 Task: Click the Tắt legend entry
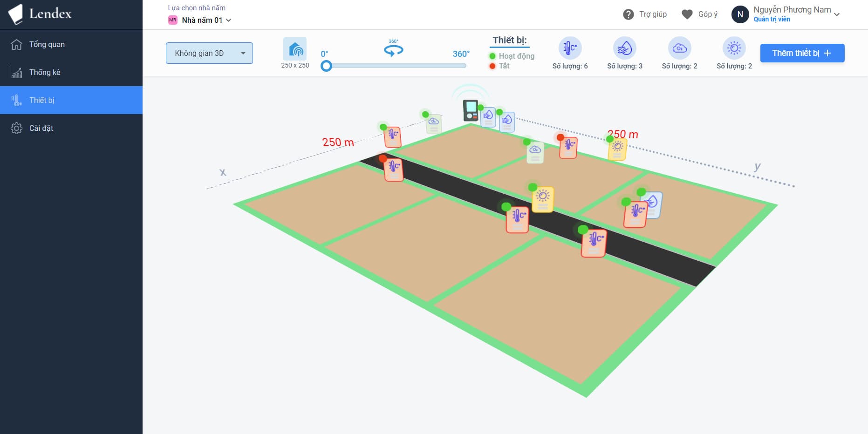pos(499,66)
